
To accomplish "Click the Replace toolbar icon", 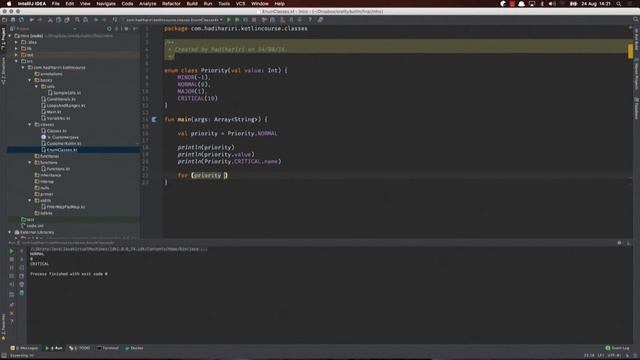I will coord(85,20).
